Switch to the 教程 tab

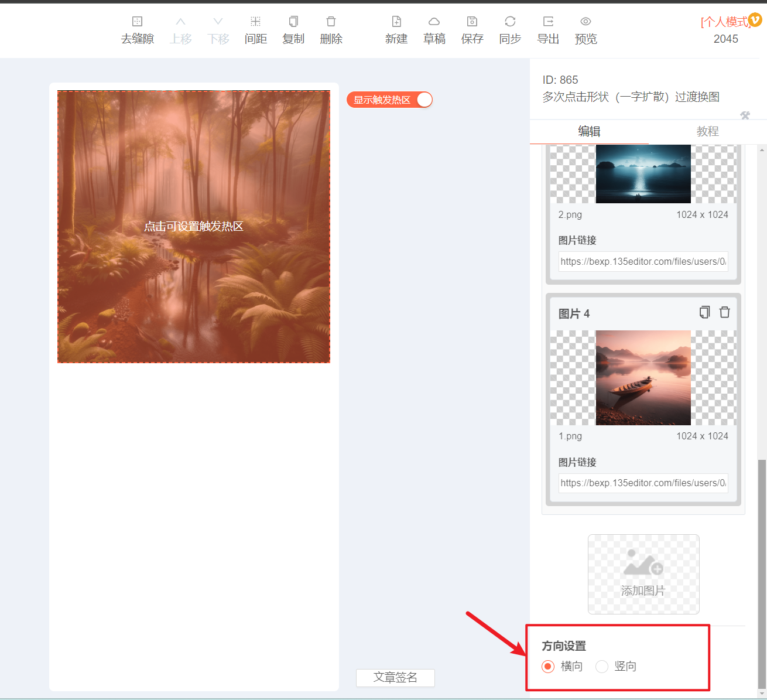click(x=707, y=131)
